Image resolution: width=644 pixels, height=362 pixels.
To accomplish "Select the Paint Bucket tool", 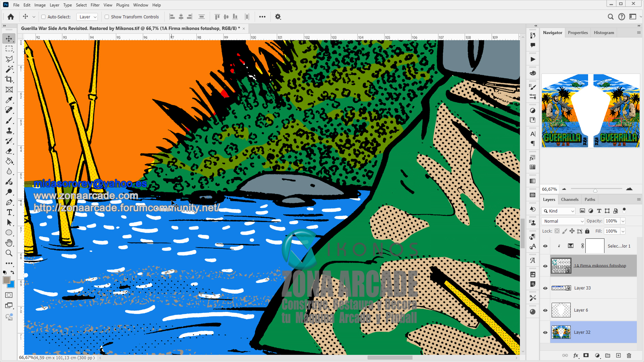I will [9, 161].
